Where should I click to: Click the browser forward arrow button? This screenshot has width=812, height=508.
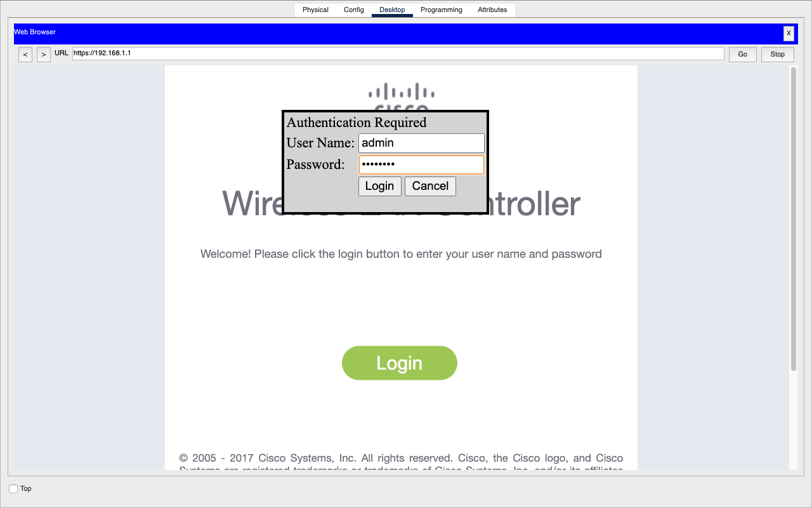pyautogui.click(x=44, y=55)
